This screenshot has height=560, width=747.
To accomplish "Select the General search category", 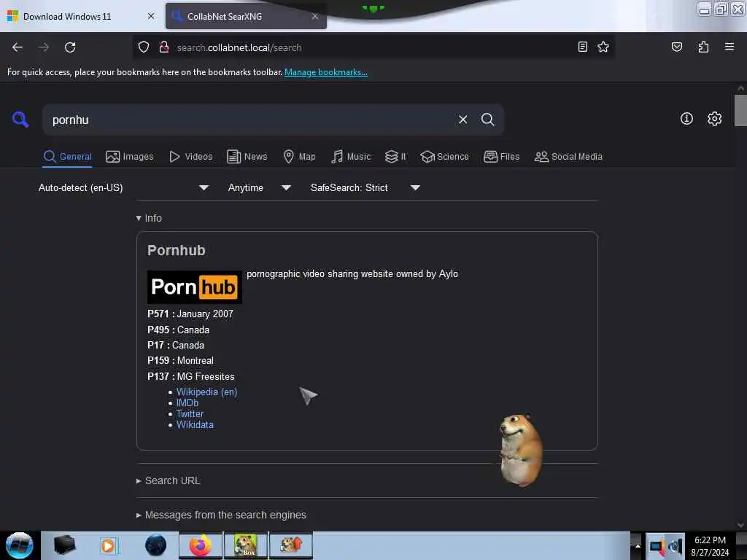I will (x=67, y=157).
